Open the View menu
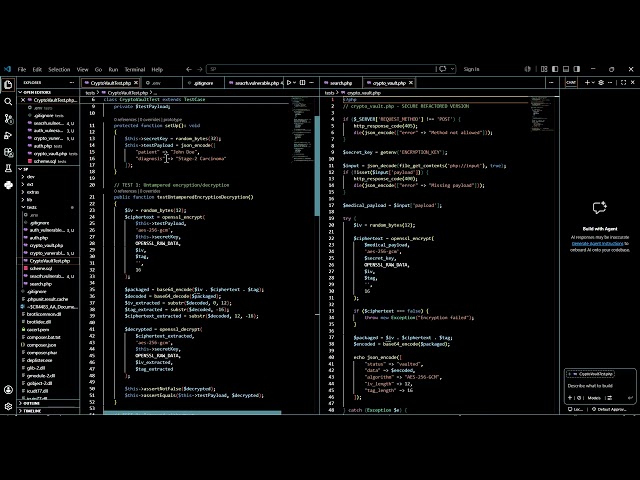This screenshot has width=640, height=480. [82, 69]
